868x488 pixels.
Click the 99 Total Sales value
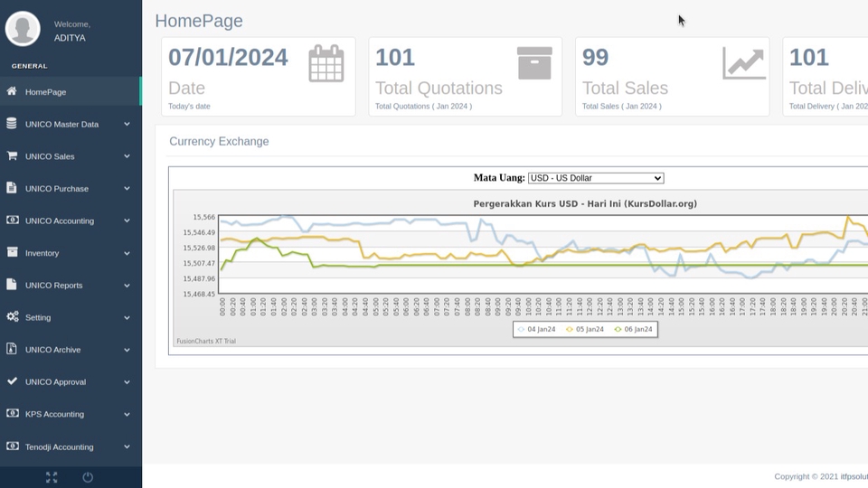tap(595, 58)
